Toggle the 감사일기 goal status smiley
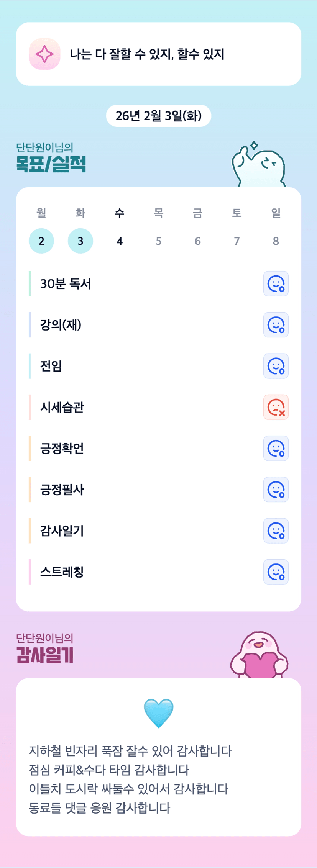This screenshot has height=868, width=317. click(x=276, y=531)
